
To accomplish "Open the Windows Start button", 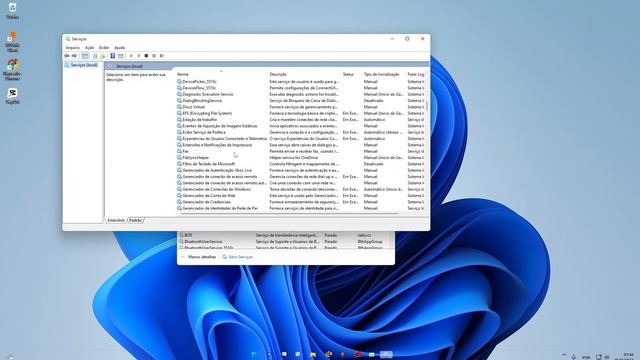I will click(x=253, y=354).
